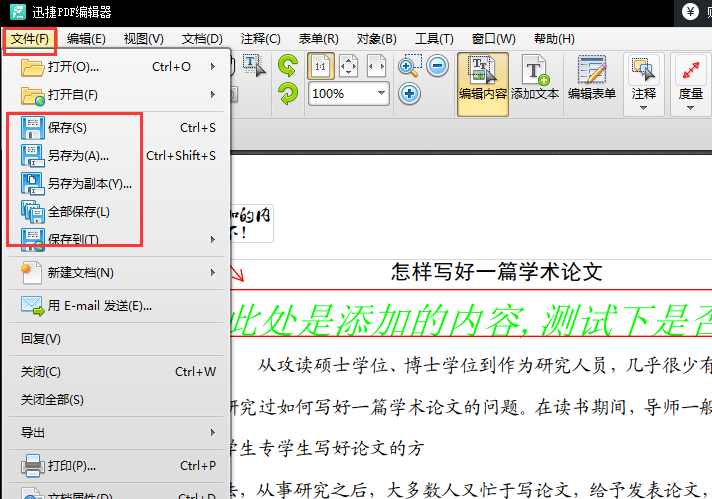Click the text select tool icon

point(254,66)
